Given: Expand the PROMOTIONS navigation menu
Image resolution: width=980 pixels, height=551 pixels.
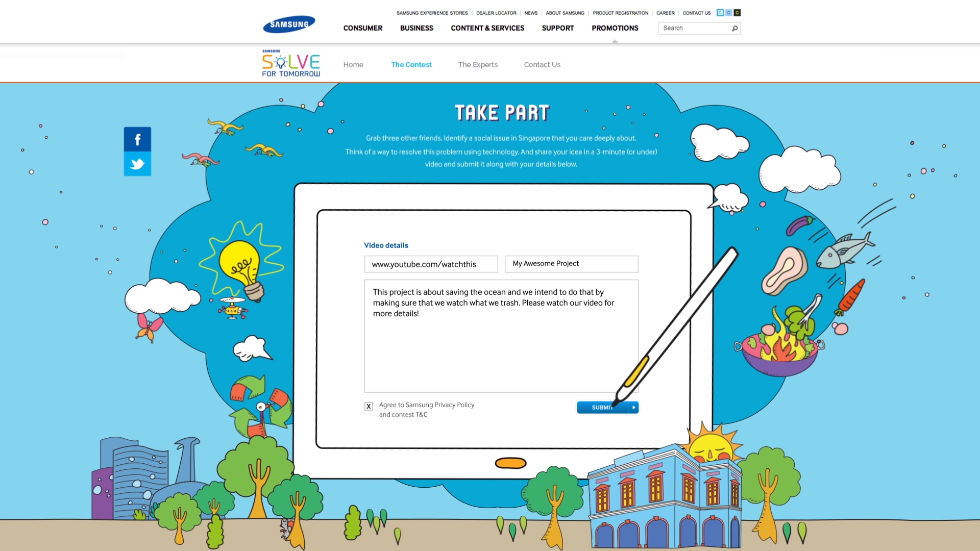Looking at the screenshot, I should (x=615, y=28).
